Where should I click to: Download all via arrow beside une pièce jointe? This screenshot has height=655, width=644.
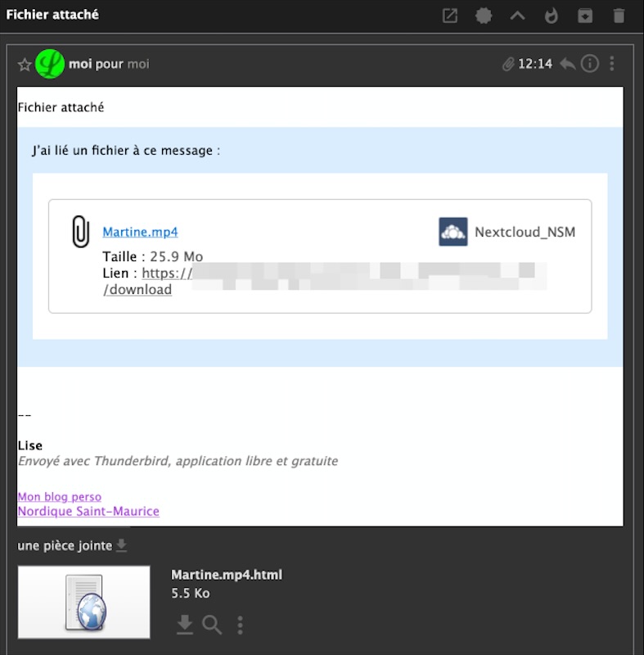click(x=122, y=545)
